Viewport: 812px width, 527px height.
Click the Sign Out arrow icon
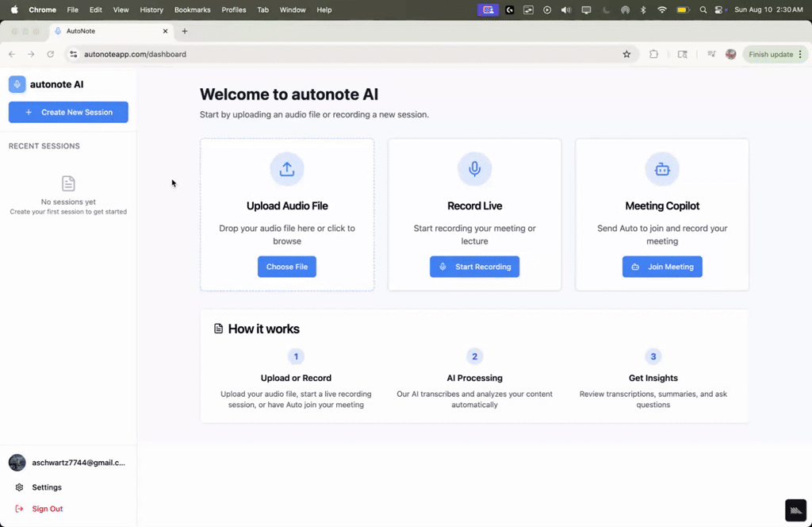19,508
